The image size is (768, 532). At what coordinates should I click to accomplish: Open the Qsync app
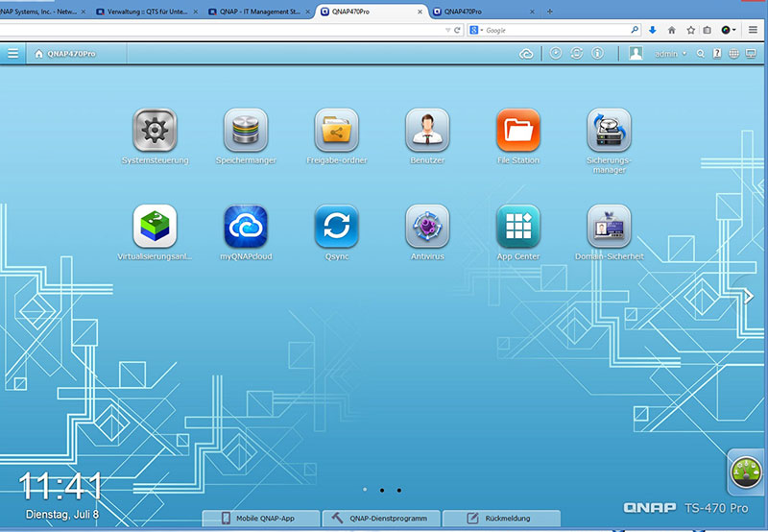click(337, 227)
